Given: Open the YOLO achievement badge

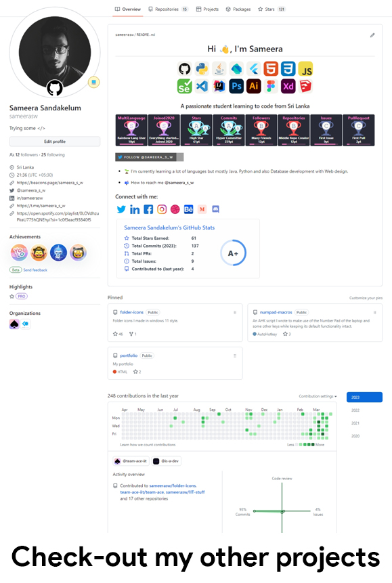Looking at the screenshot, I should [19, 253].
